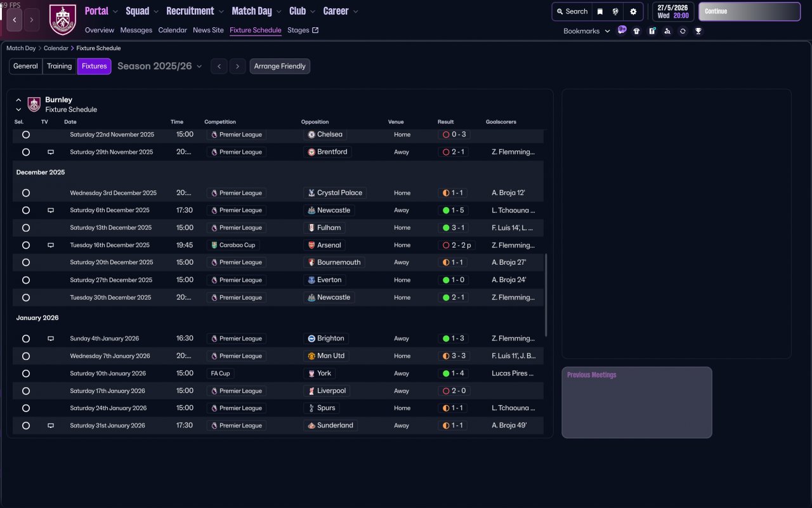Expand the Match Day menu chevron
Screen dimensions: 812x508
(279, 11)
